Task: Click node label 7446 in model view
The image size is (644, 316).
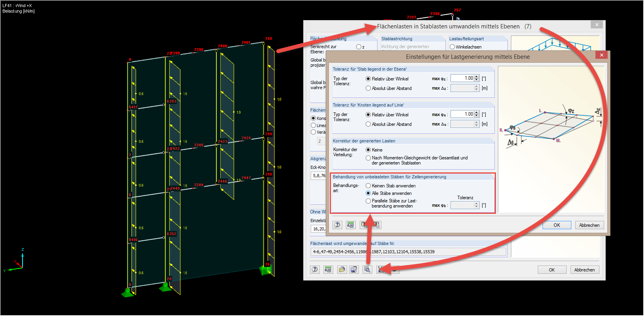Action: click(222, 181)
